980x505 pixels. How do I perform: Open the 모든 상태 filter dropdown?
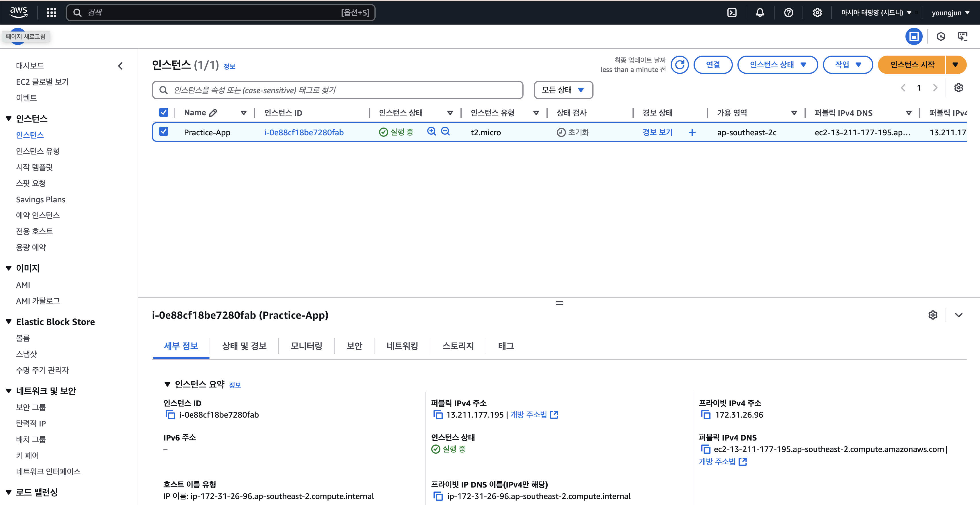pos(563,90)
